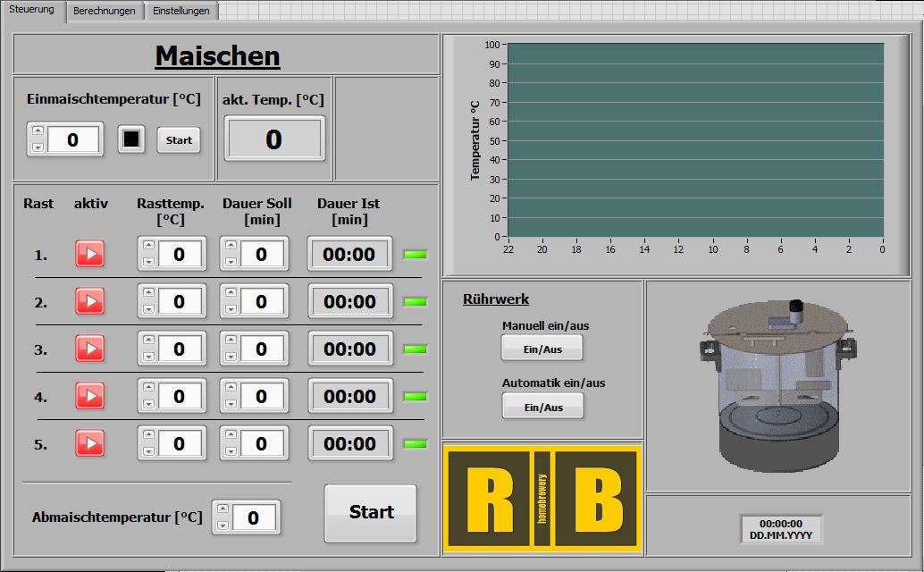Switch to the Berechnungen tab
This screenshot has height=572, width=924.
coord(105,11)
